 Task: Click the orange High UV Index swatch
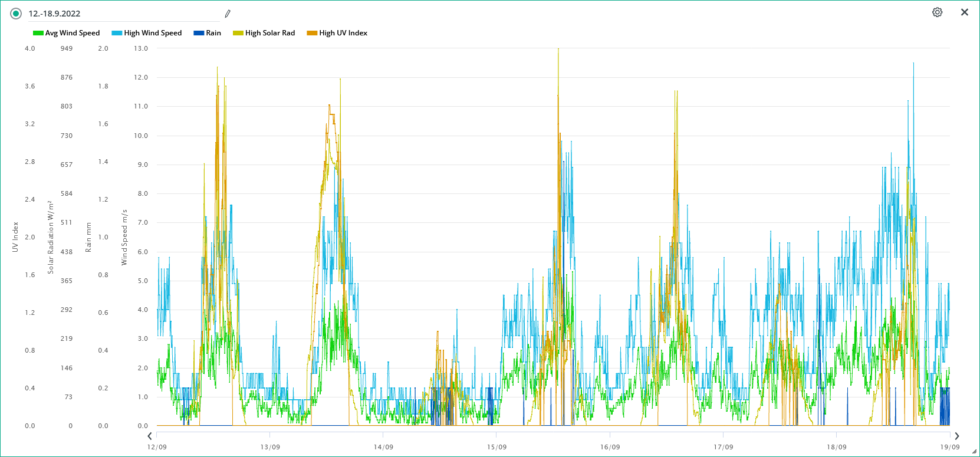[x=312, y=33]
